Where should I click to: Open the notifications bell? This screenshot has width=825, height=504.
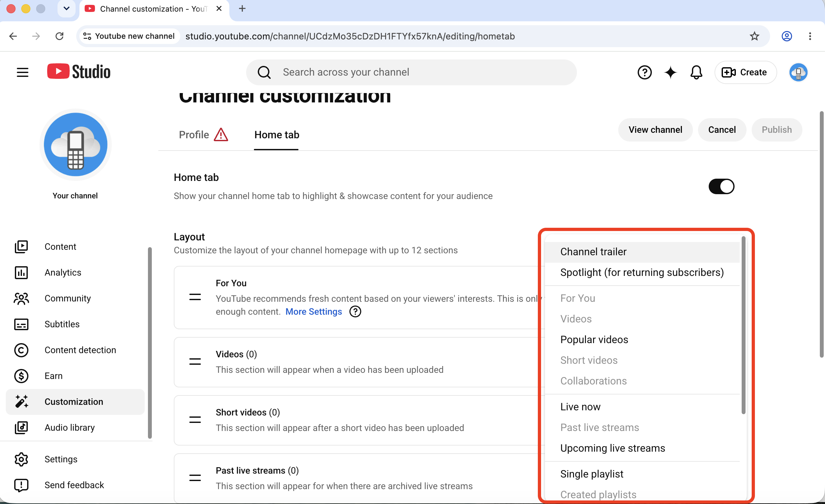[x=696, y=72]
